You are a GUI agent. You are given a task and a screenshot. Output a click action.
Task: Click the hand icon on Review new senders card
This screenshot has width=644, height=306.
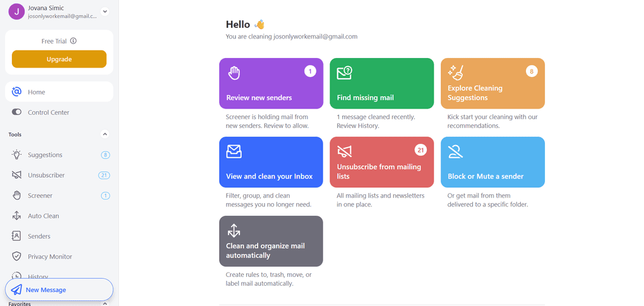pyautogui.click(x=234, y=73)
